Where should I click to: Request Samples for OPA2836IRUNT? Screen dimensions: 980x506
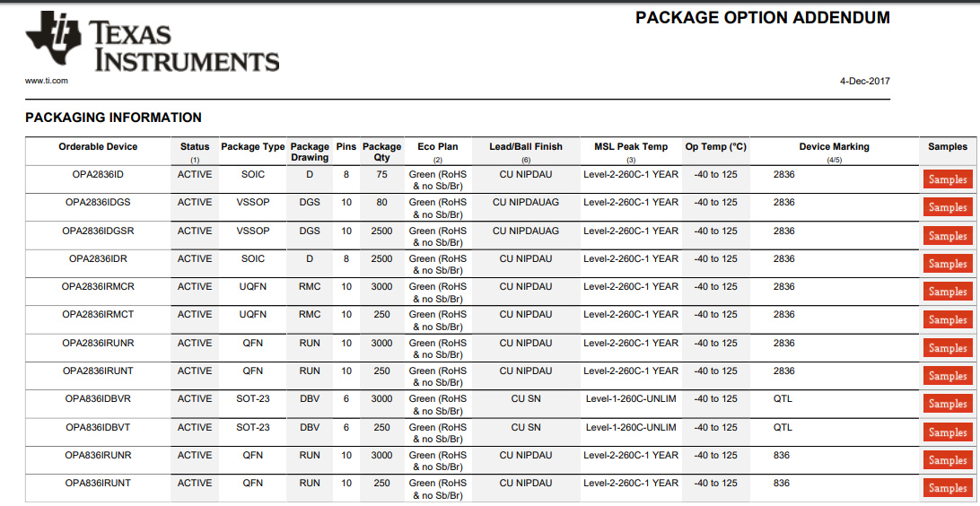click(948, 376)
